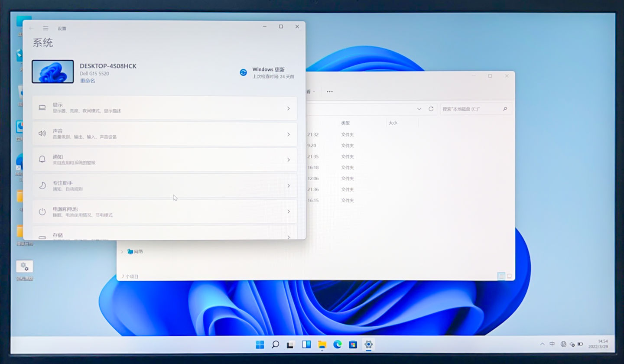Click the Start button on taskbar
The height and width of the screenshot is (364, 624).
[x=260, y=344]
